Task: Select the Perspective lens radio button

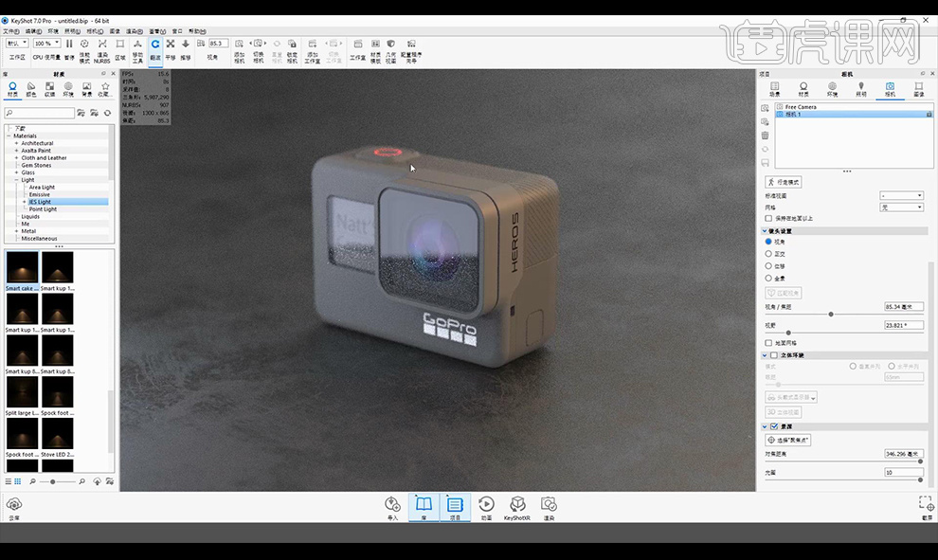Action: tap(768, 242)
